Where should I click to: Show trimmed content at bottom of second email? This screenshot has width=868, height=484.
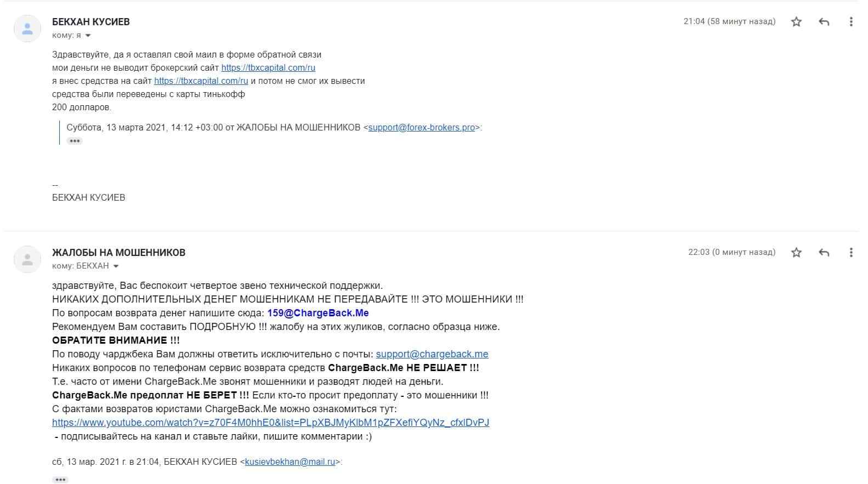pyautogui.click(x=60, y=480)
